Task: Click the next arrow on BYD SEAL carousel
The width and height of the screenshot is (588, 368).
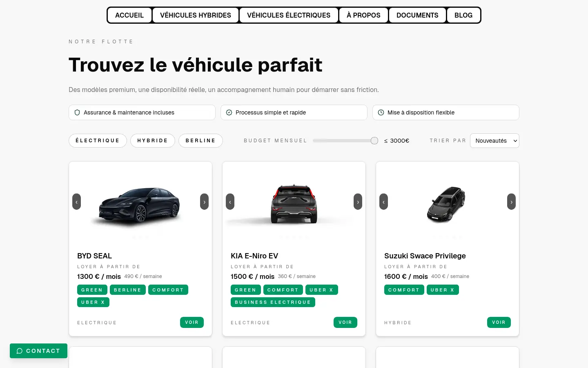Action: [204, 202]
